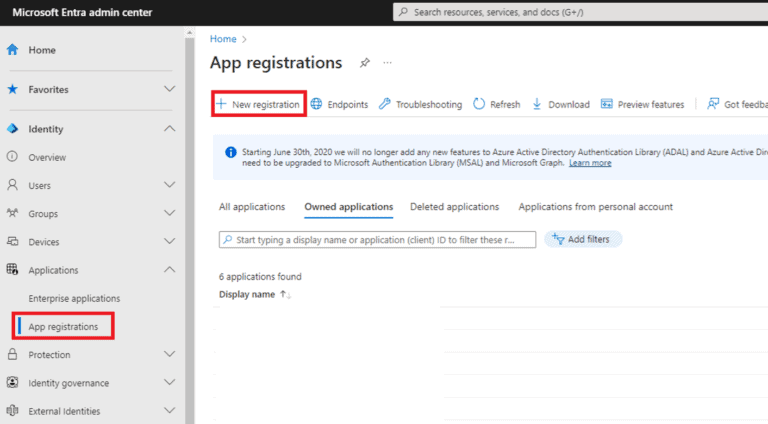Open Enterprise applications in sidebar
Image resolution: width=768 pixels, height=424 pixels.
[x=74, y=298]
